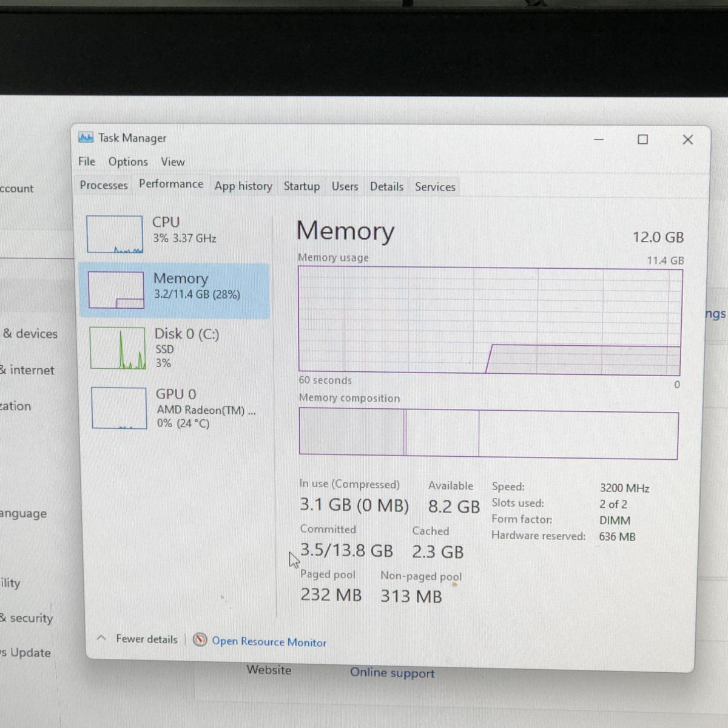The height and width of the screenshot is (728, 728).
Task: Open the File menu
Action: (x=87, y=161)
